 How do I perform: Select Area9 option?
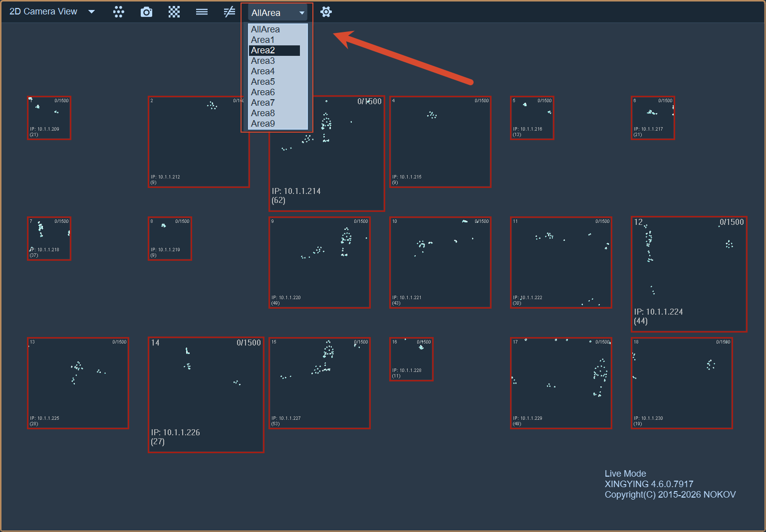(274, 124)
